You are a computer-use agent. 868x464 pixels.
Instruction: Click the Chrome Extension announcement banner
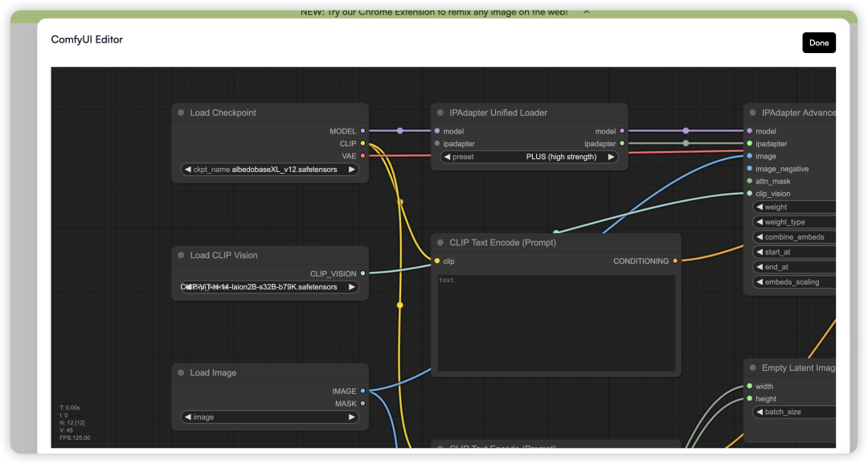[x=434, y=12]
